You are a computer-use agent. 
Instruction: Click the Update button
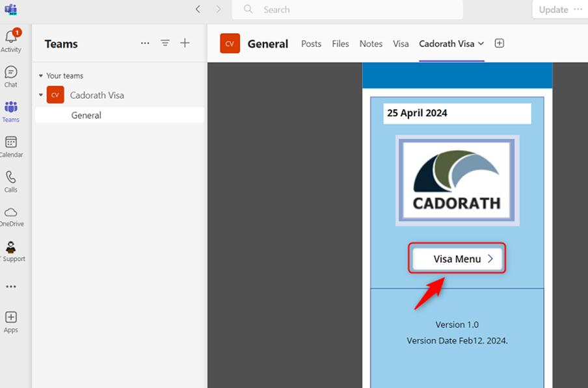pos(553,10)
